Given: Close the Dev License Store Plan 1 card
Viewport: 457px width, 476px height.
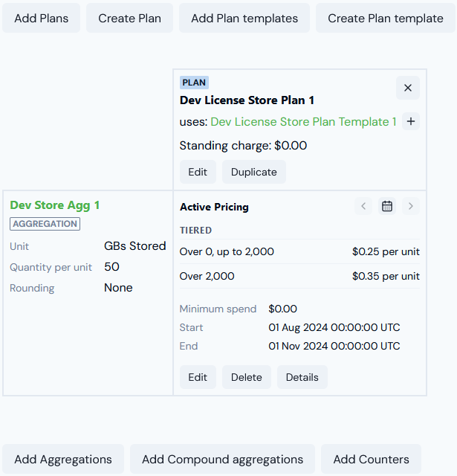Looking at the screenshot, I should (407, 88).
